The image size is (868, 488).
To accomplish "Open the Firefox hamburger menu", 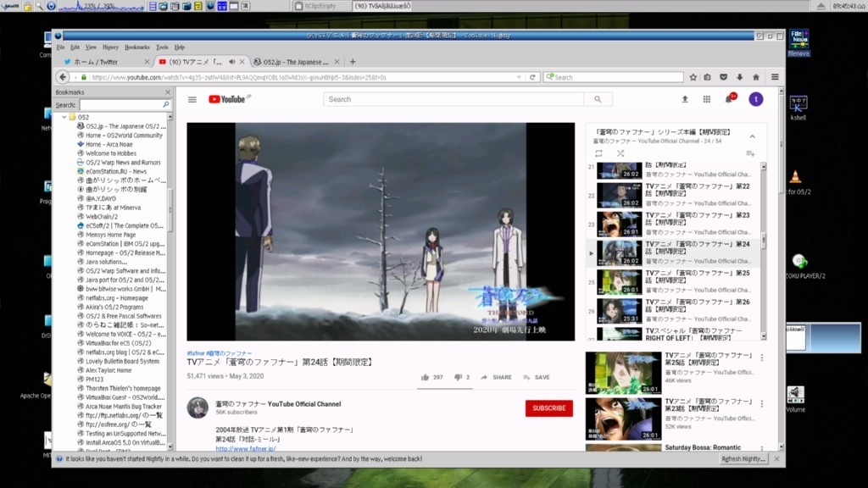I will (x=775, y=77).
